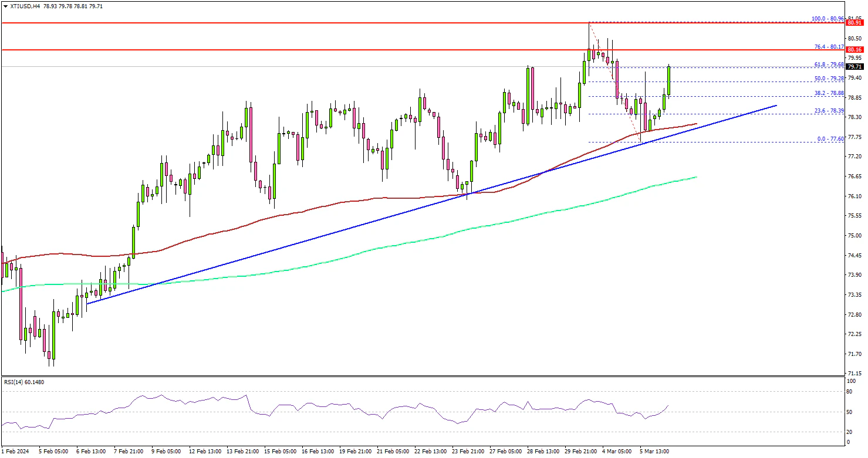Click the triangle arrow beside XTIUSD,H4
The image size is (868, 458).
pos(5,6)
